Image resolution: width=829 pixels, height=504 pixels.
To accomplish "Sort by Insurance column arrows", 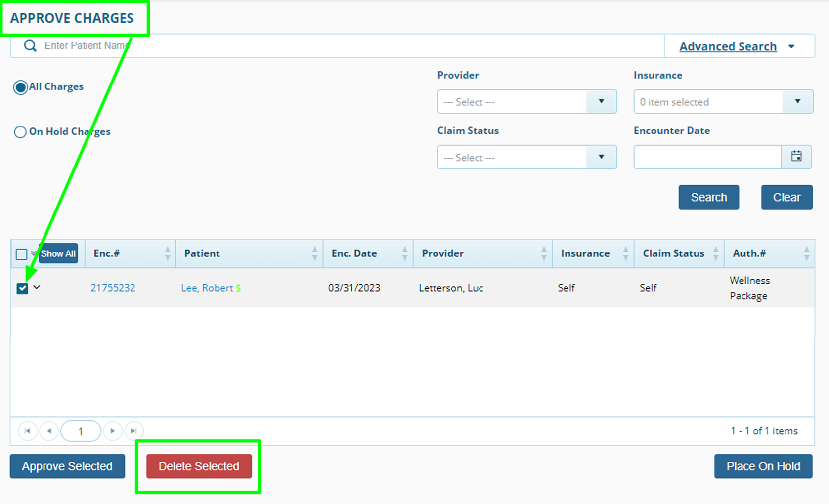I will coord(626,253).
